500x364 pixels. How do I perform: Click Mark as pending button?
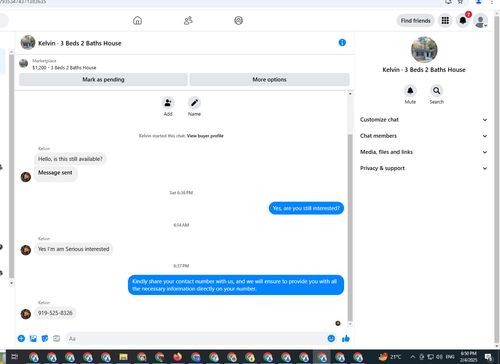click(x=103, y=80)
